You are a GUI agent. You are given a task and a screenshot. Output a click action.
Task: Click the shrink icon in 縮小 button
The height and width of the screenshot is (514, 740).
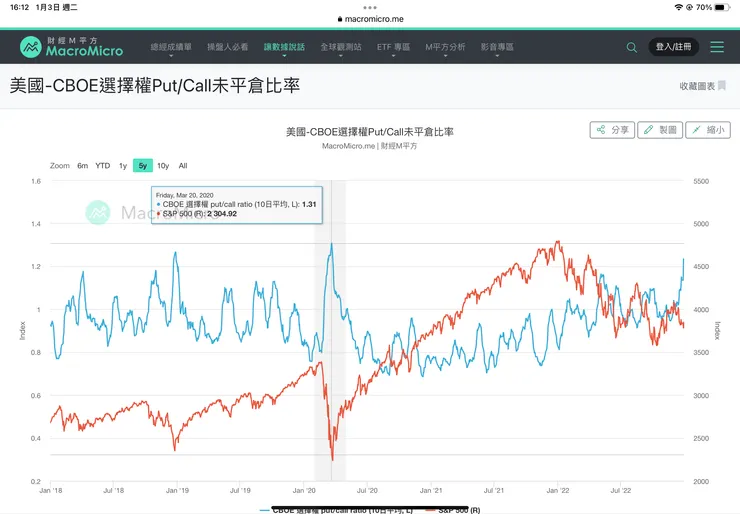point(696,129)
